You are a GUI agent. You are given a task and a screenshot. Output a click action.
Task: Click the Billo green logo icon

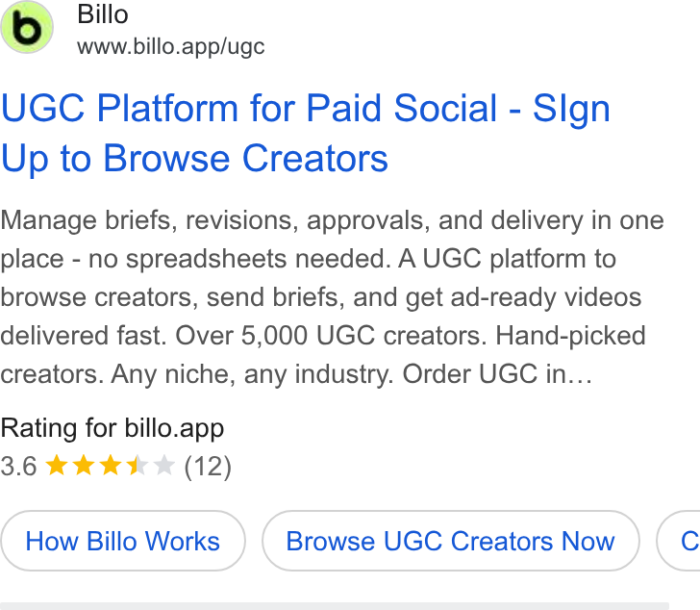[x=27, y=27]
